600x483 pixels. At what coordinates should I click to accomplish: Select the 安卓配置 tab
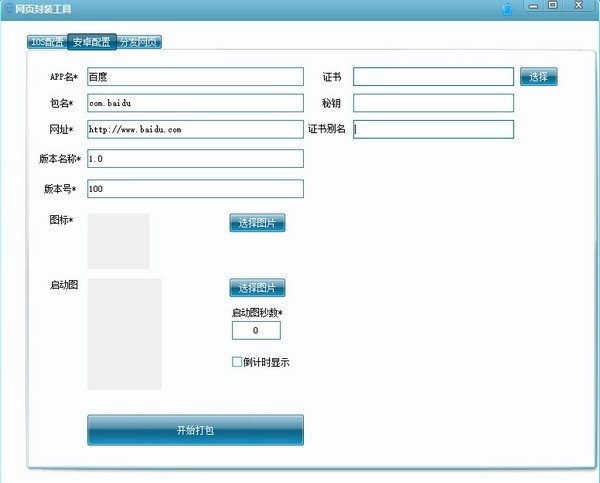click(90, 43)
